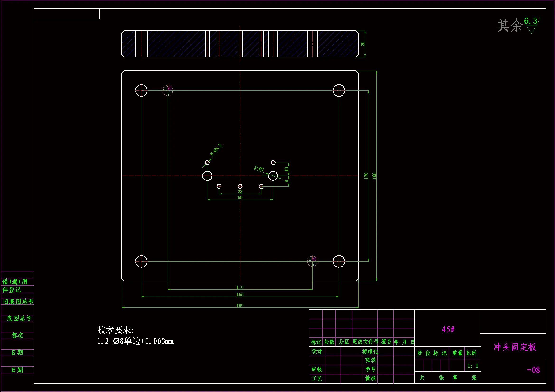Click the 1:1 scale value cell

pyautogui.click(x=473, y=366)
